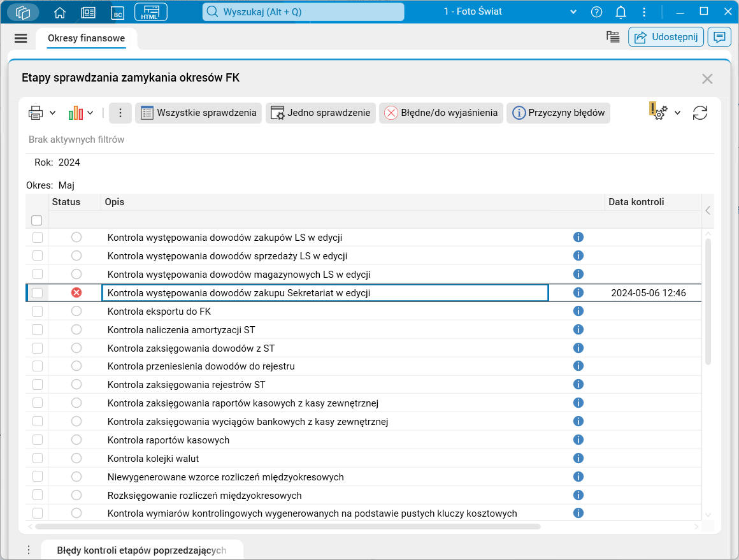Expand the print icon dropdown arrow
The image size is (739, 560).
(x=51, y=112)
